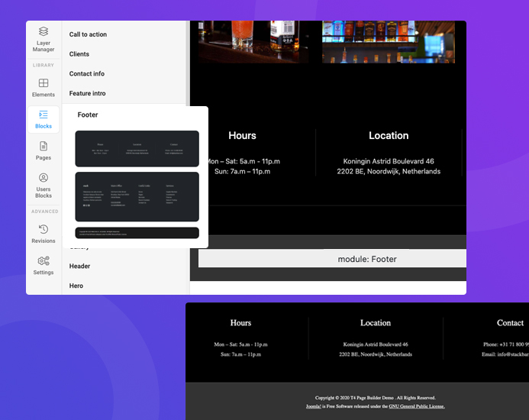This screenshot has width=529, height=420.
Task: Click the 2202 BE, Noordwijk address in preview footer
Action: (x=376, y=354)
